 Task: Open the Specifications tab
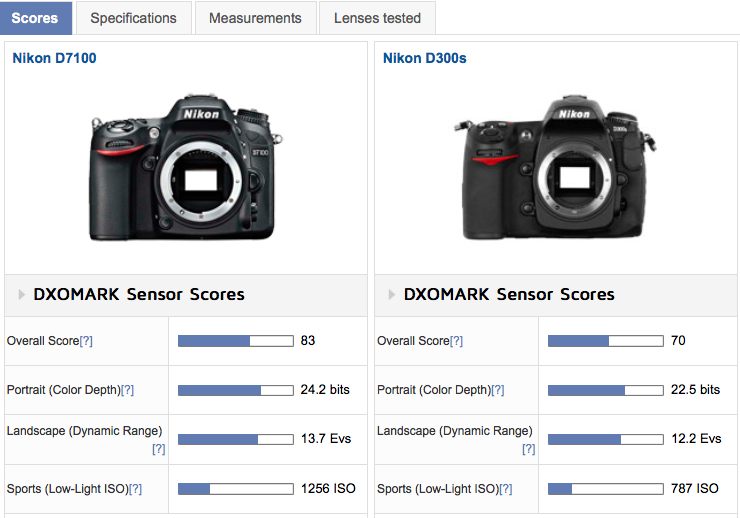pyautogui.click(x=134, y=18)
